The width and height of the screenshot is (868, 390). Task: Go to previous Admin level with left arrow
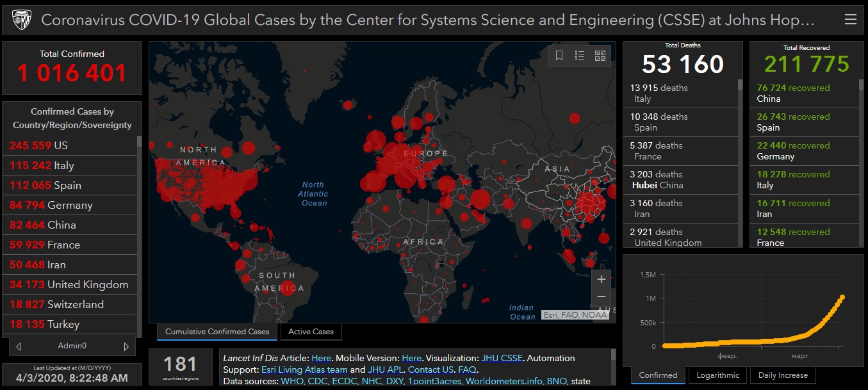click(x=19, y=346)
